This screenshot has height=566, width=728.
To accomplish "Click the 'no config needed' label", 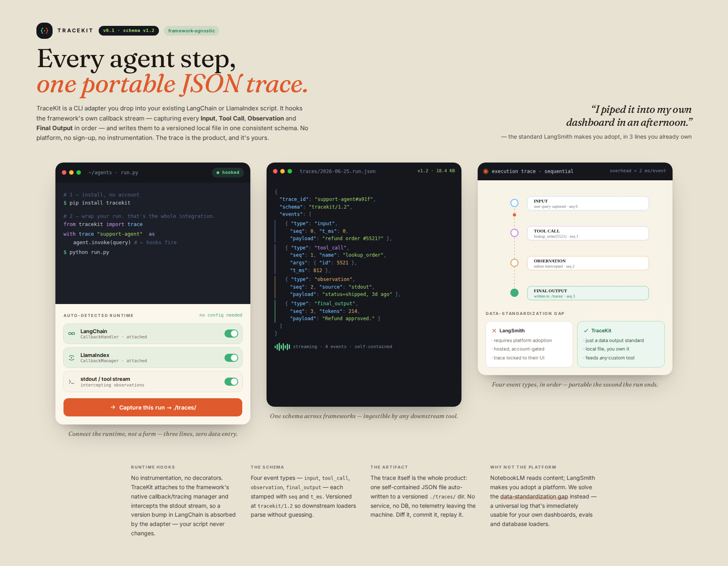I will click(x=221, y=315).
